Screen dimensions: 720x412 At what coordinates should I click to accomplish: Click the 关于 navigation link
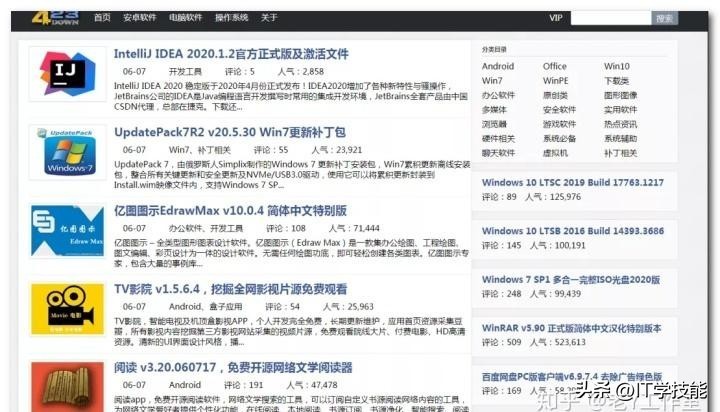tap(270, 18)
